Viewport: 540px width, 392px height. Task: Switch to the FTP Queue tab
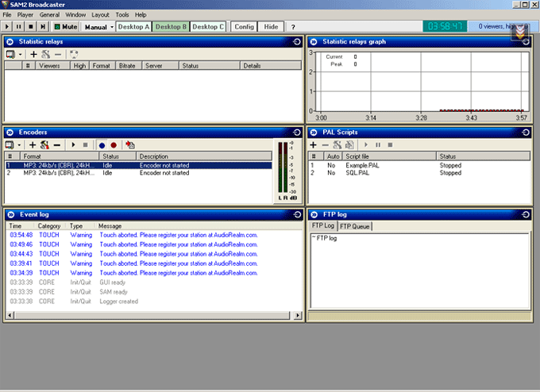[355, 226]
